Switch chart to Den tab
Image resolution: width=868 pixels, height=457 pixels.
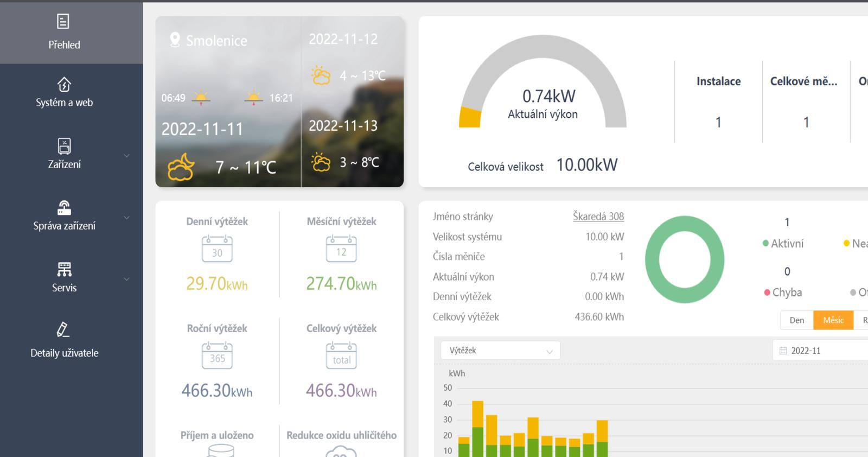(796, 320)
